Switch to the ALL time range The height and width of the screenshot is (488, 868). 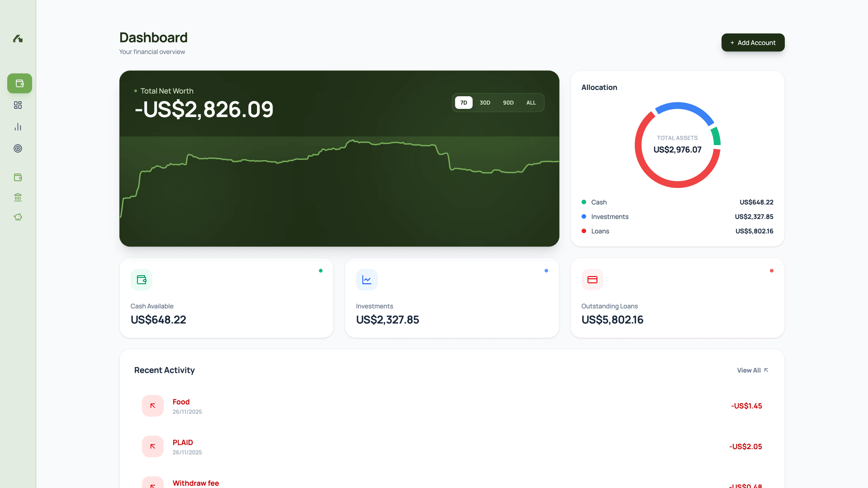point(531,103)
